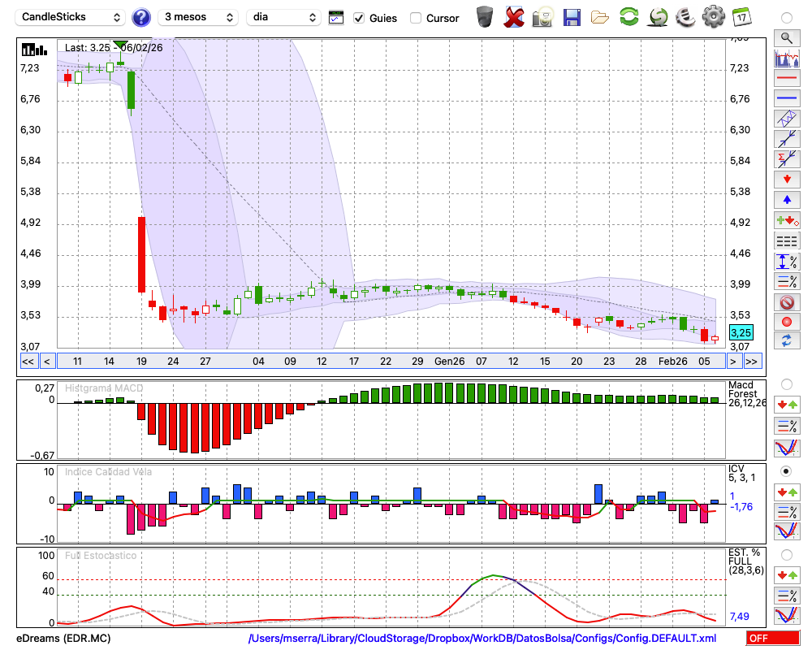
Task: Open the blue question mark help button
Action: click(x=140, y=18)
